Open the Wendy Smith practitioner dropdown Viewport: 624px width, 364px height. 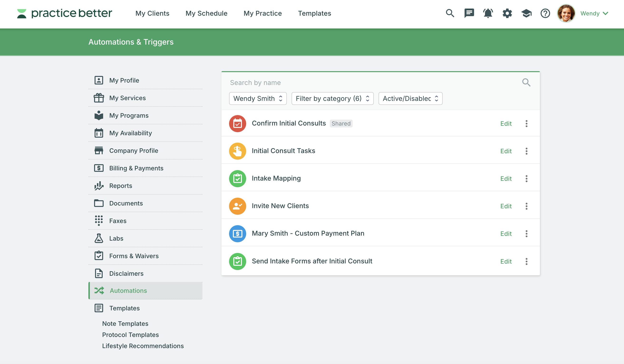point(258,98)
